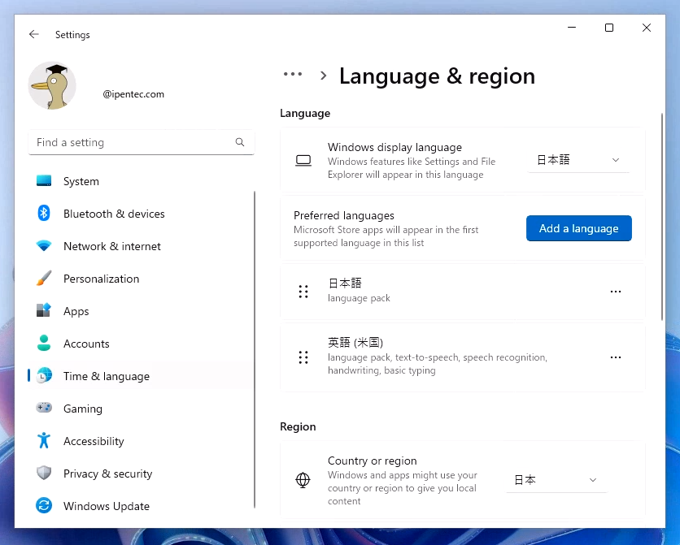This screenshot has width=680, height=545.
Task: Click the Privacy & security shield icon
Action: pyautogui.click(x=44, y=473)
